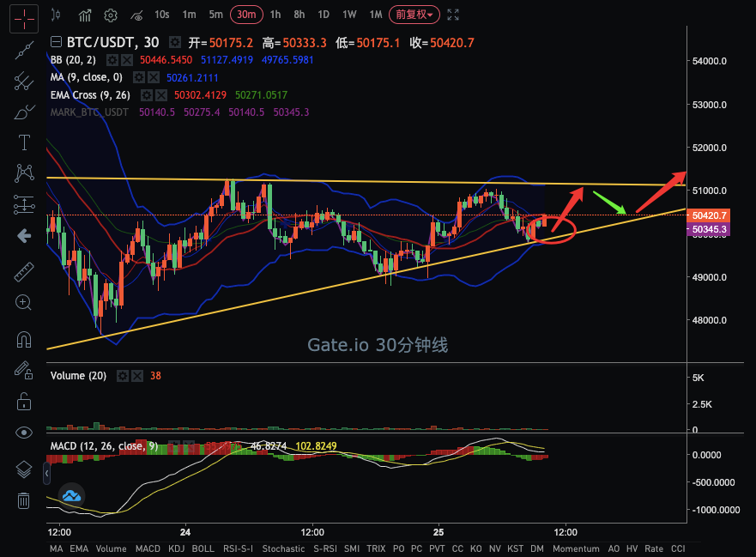756x557 pixels.
Task: Open the KDJ indicator tab at bottom
Action: tap(176, 548)
